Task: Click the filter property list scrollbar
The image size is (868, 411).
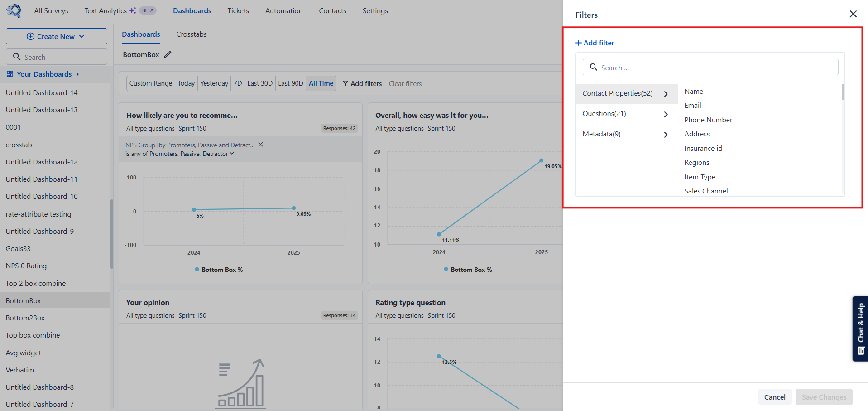Action: 843,92
